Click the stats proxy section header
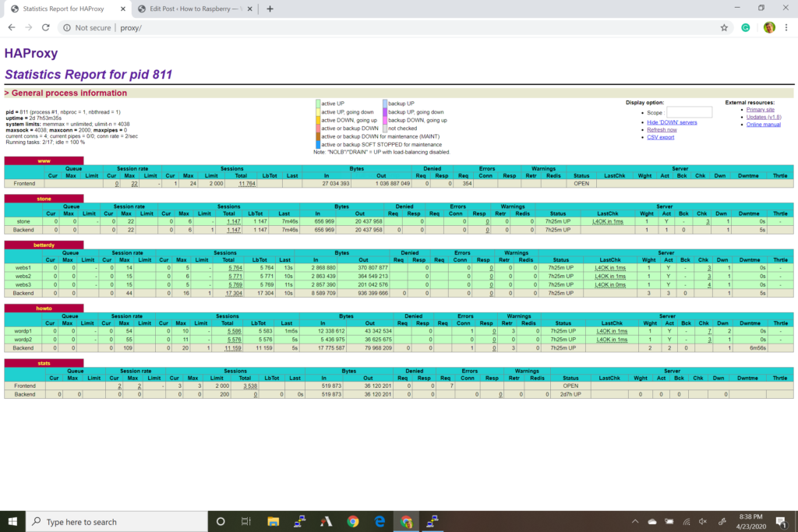This screenshot has height=532, width=798. [x=44, y=363]
